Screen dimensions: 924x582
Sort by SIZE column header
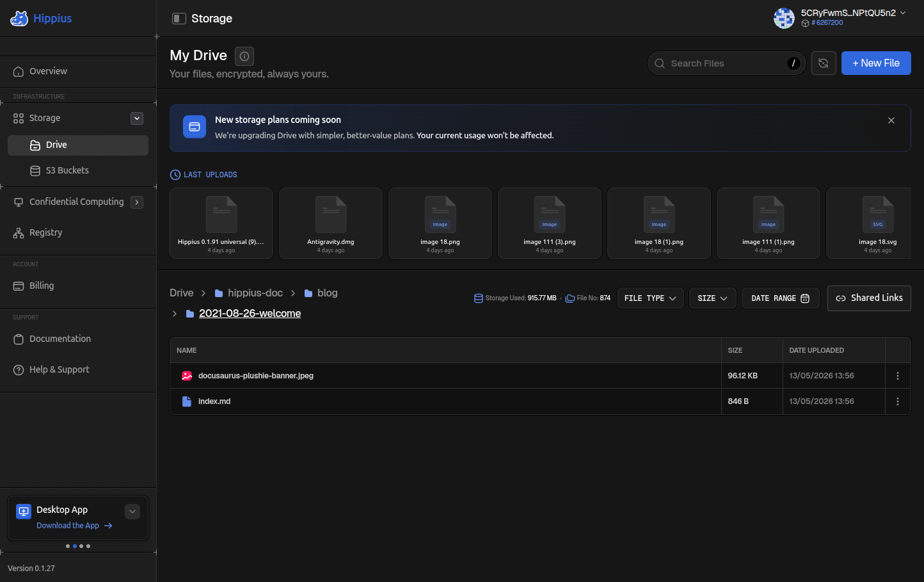point(735,351)
